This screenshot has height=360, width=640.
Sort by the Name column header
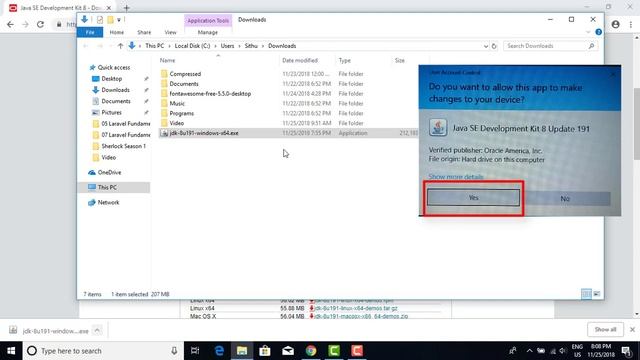tap(167, 60)
